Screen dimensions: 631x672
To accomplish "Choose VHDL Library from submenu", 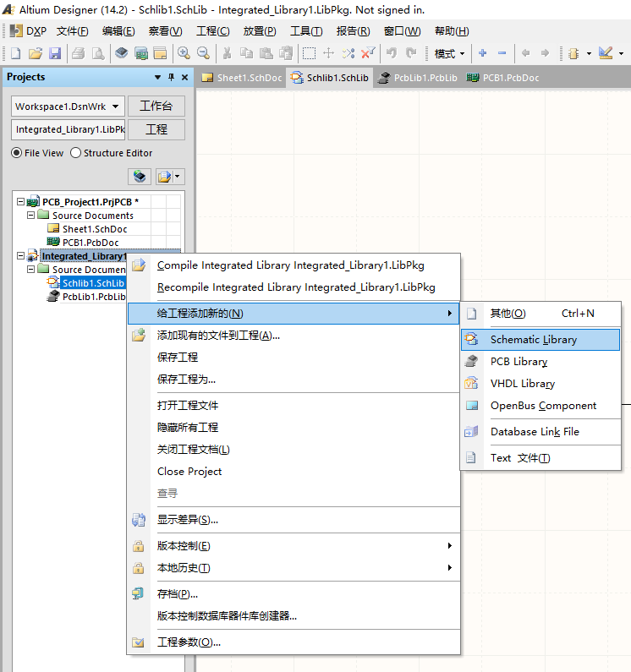I will (x=540, y=384).
